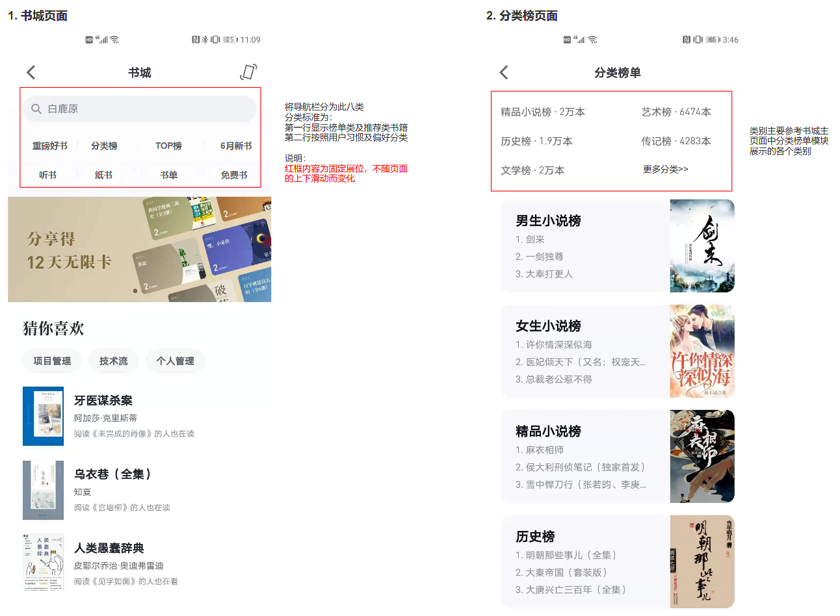Select the 个人管理 interest tag
This screenshot has height=616, width=840.
[175, 361]
